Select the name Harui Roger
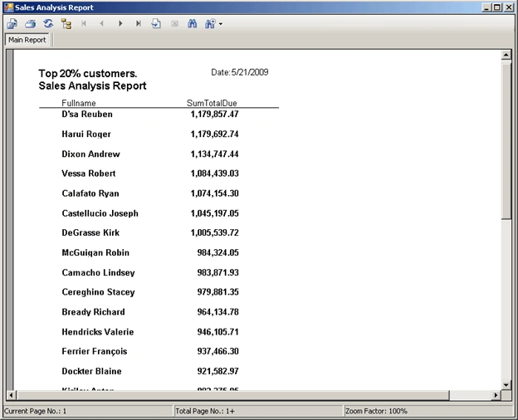Viewport: 518px width, 420px height. pos(86,134)
